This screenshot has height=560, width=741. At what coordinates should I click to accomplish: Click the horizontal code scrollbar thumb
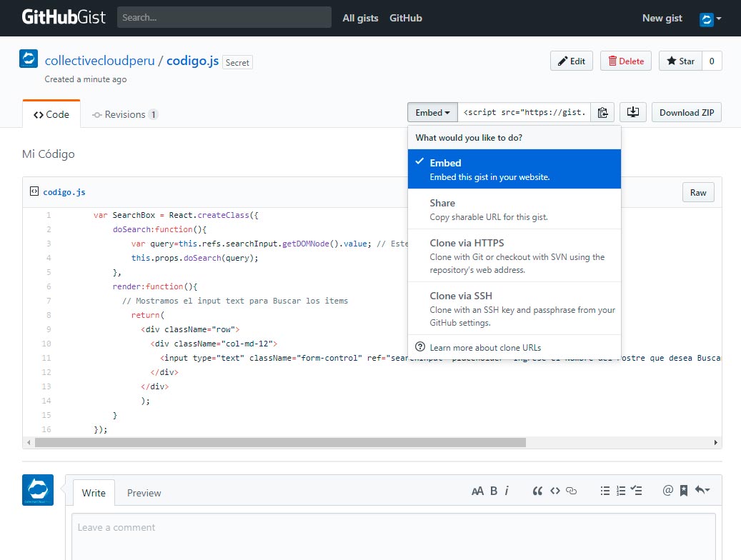pos(280,442)
